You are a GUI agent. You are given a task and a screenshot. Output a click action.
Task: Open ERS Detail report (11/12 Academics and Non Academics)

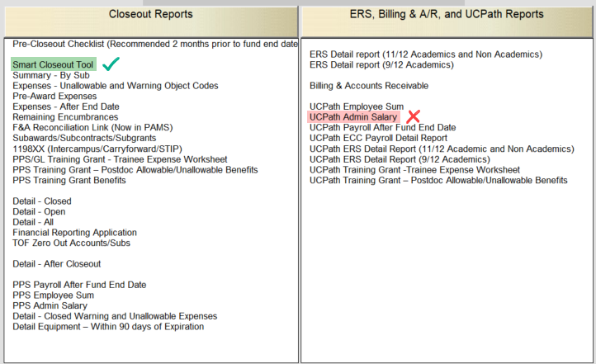pyautogui.click(x=426, y=54)
